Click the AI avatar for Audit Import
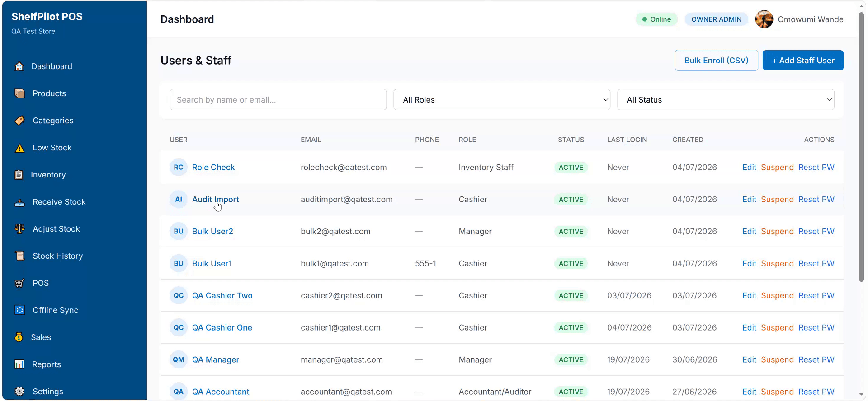Screen dimensions: 868x401 tap(179, 199)
